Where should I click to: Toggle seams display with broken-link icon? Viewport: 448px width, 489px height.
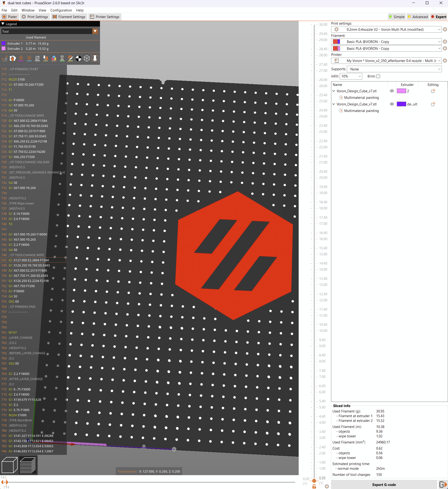coord(37,58)
